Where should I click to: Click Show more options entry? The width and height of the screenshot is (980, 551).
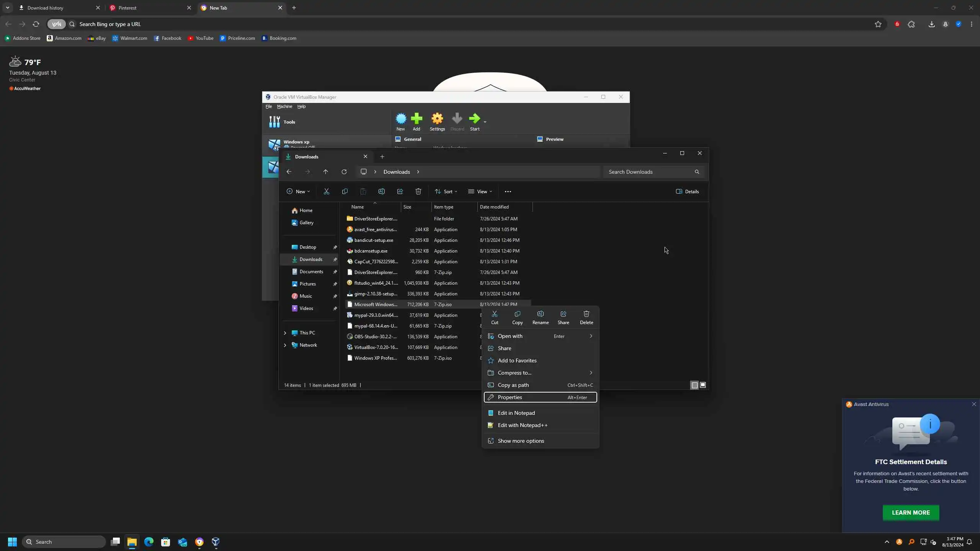521,441
